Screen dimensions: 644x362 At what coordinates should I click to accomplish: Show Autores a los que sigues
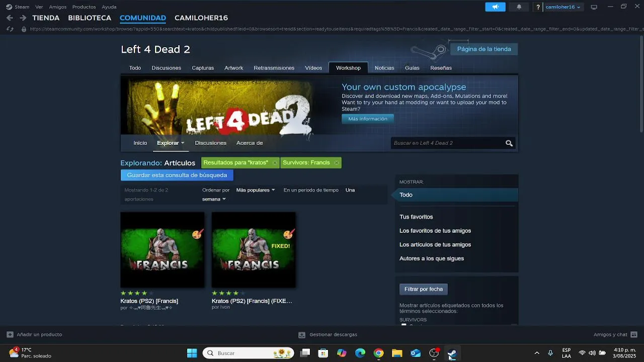coord(432,258)
